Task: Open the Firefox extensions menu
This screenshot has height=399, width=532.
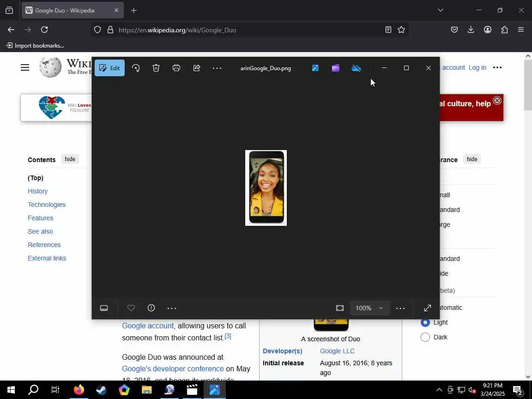Action: (x=504, y=30)
